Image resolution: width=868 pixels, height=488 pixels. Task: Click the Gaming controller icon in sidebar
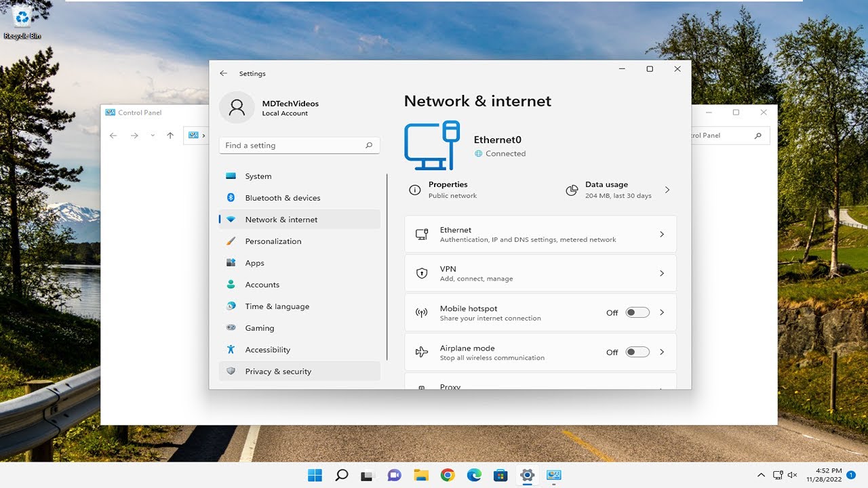coord(231,328)
